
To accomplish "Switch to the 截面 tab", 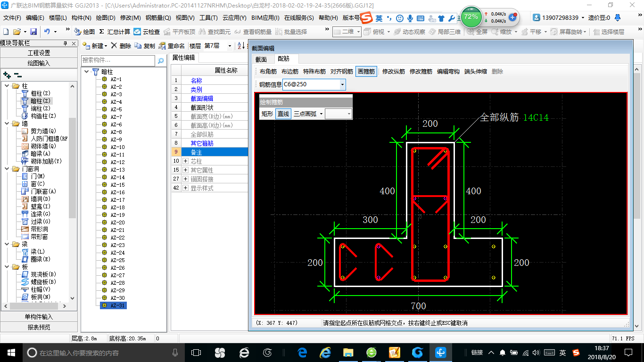I will pyautogui.click(x=261, y=59).
